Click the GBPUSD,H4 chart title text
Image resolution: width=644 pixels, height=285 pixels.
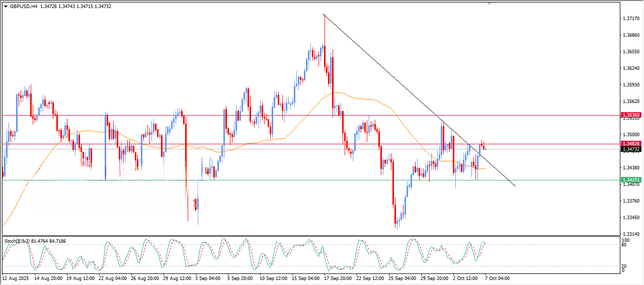click(24, 7)
